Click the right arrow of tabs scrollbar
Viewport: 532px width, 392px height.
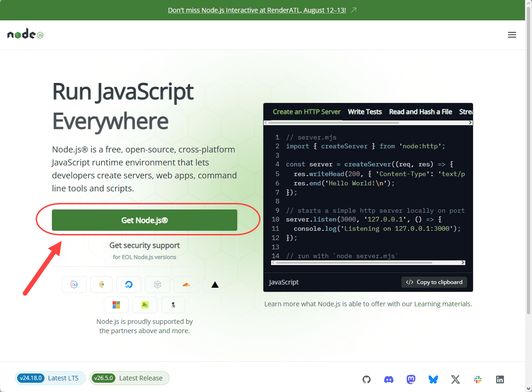[x=470, y=123]
